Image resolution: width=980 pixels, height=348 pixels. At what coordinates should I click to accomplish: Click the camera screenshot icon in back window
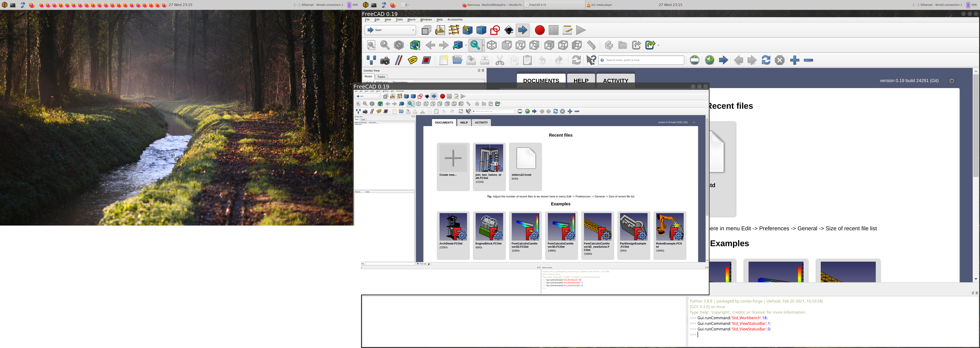385,60
